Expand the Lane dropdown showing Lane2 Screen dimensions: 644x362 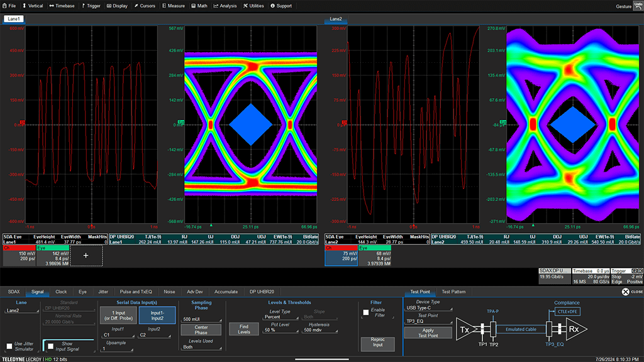(19, 310)
